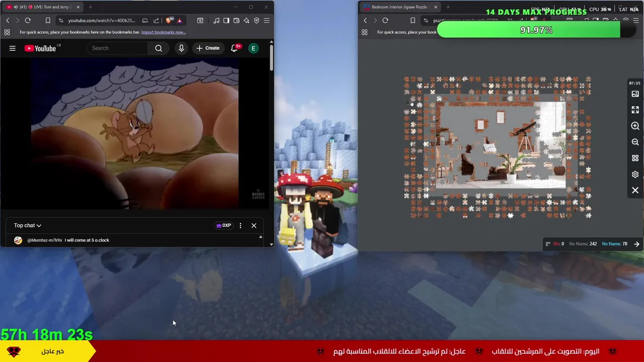Reload the jigsaw puzzle page
644x362 pixels.
coord(385,21)
